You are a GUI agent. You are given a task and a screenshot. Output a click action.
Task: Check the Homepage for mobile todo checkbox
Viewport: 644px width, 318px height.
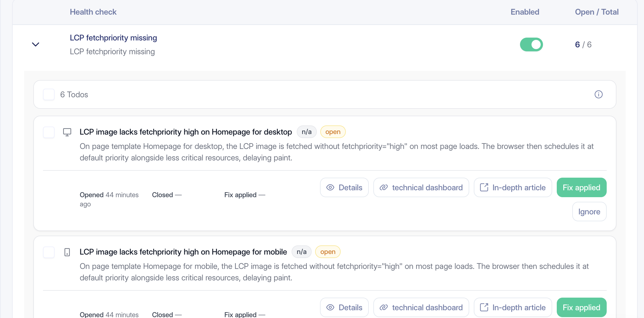coord(49,252)
